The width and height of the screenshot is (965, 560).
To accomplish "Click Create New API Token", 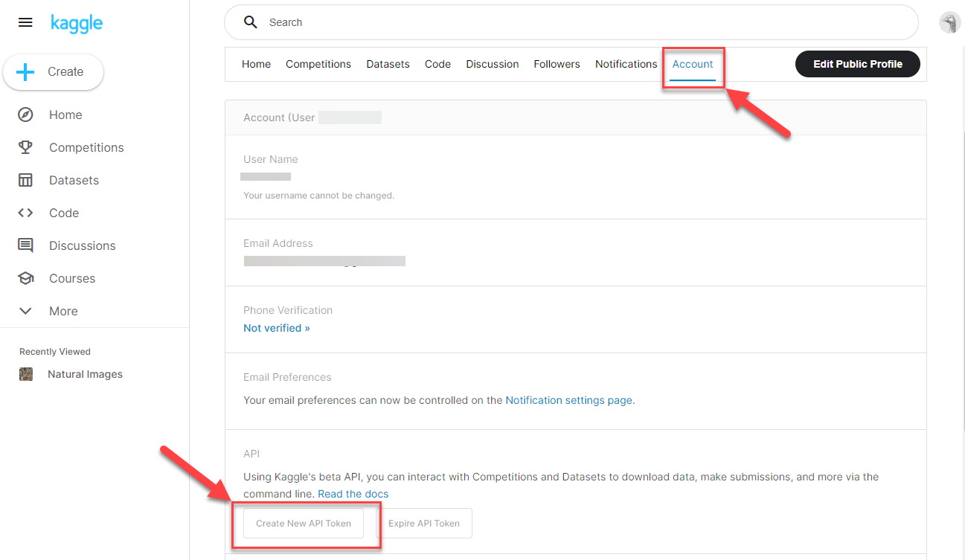I will 304,524.
